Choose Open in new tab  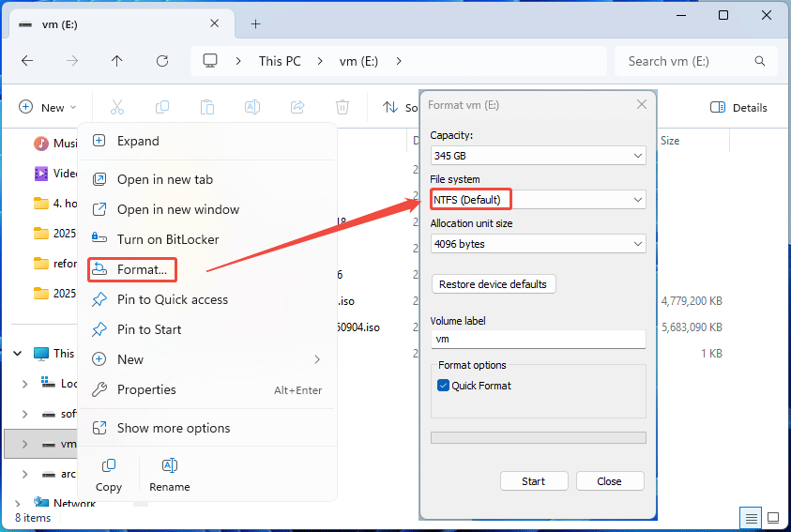(206, 179)
